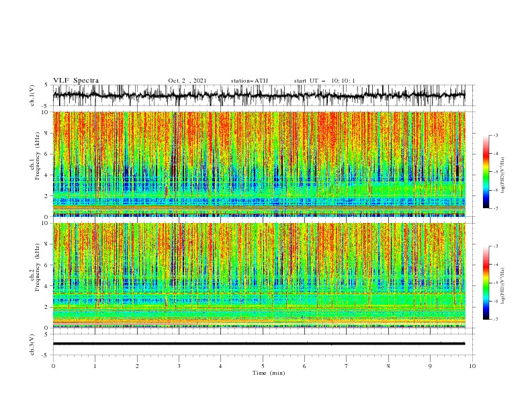Select the log(PSD) label beside ch.1 colorbar
The height and width of the screenshot is (411, 532).
[x=502, y=175]
